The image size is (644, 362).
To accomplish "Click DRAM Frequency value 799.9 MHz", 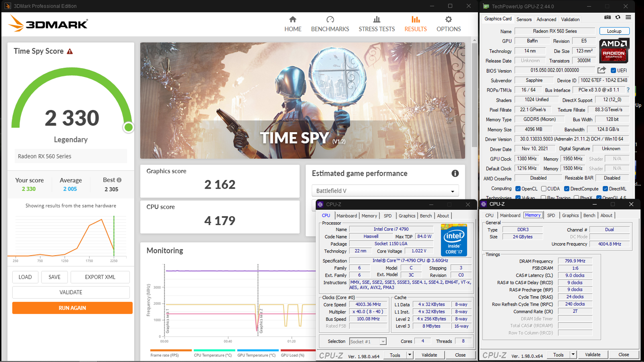I will coord(575,261).
